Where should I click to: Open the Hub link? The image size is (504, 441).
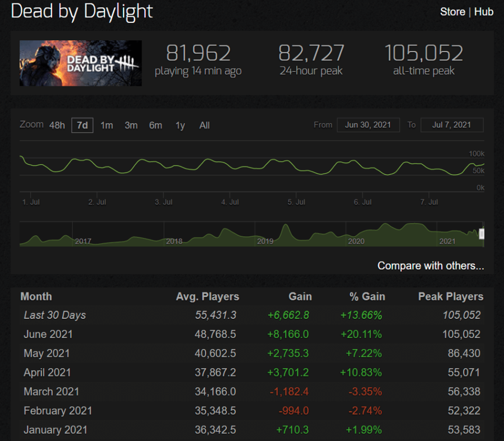click(x=483, y=12)
